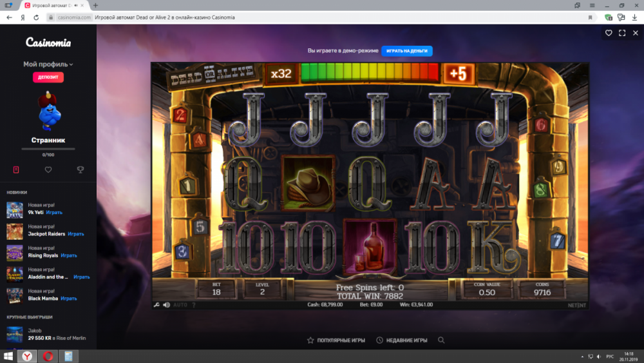Image resolution: width=644 pixels, height=363 pixels.
Task: Click the red Депозит button
Action: point(48,77)
